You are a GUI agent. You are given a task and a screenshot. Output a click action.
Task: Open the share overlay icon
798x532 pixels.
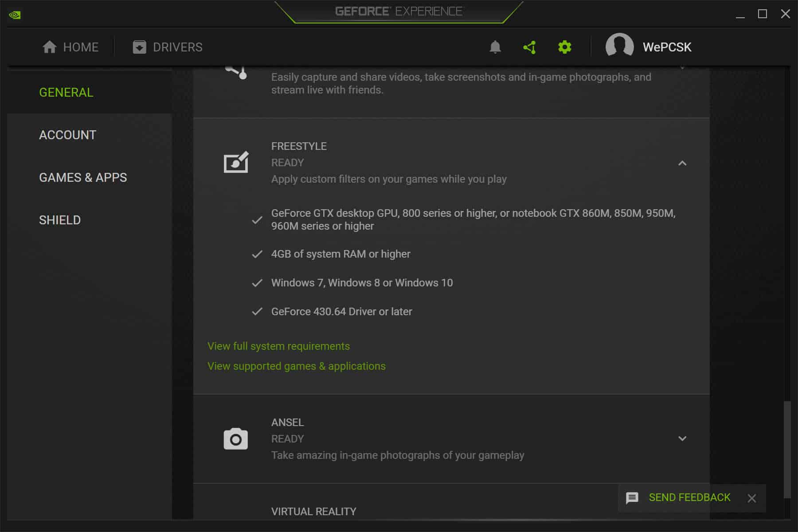pos(529,47)
